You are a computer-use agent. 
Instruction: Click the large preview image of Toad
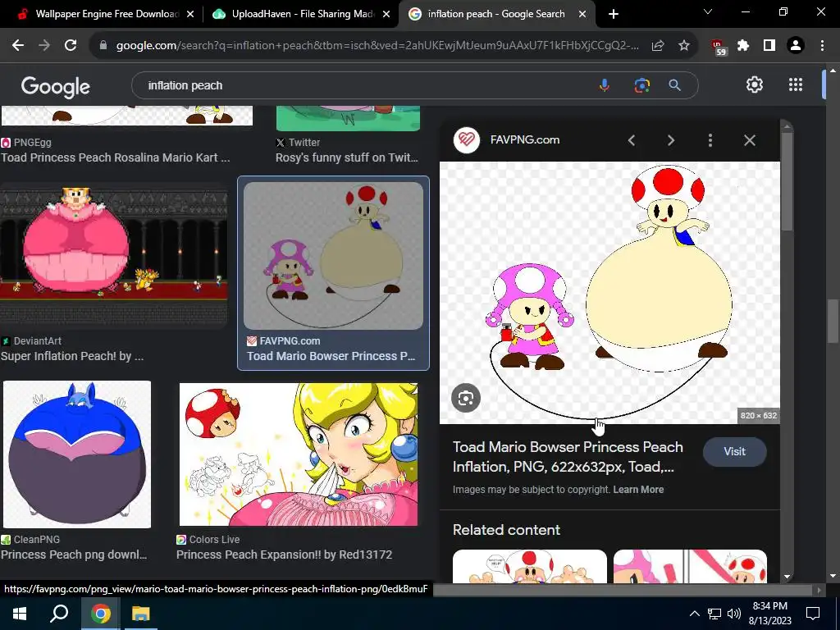609,293
